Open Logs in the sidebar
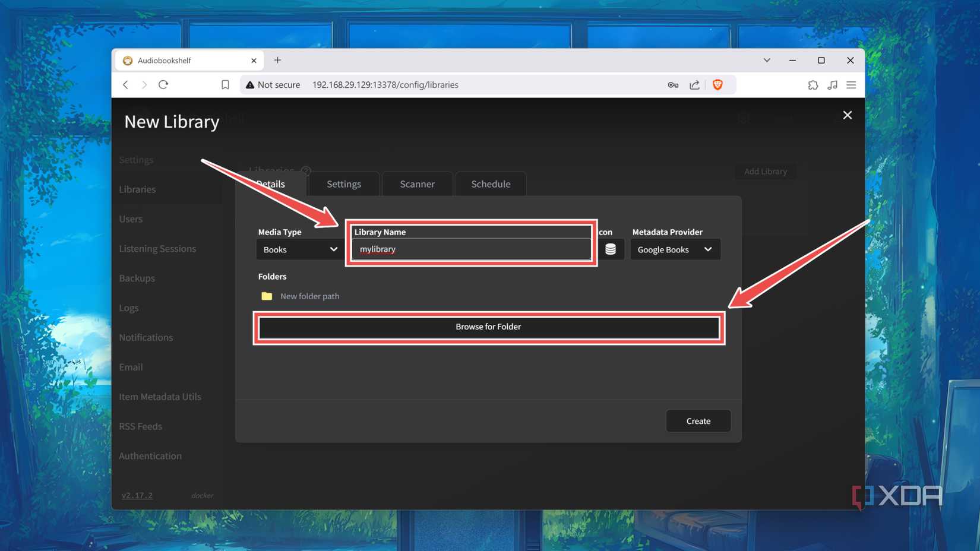980x551 pixels. pos(129,308)
